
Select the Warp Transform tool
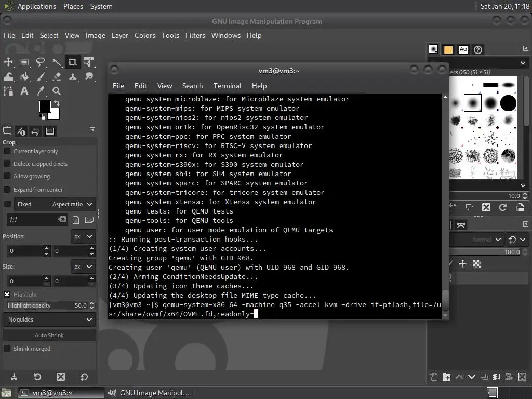(8, 77)
